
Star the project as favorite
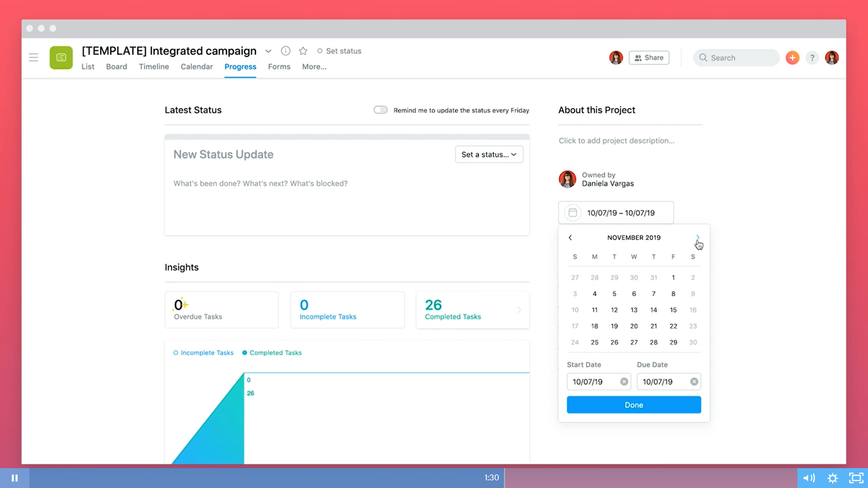303,51
